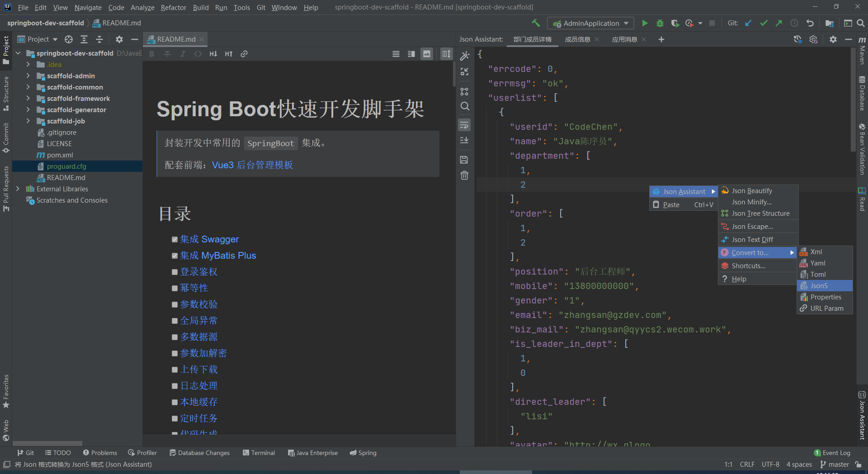Click the Git update project arrow
The width and height of the screenshot is (868, 474).
pos(748,23)
